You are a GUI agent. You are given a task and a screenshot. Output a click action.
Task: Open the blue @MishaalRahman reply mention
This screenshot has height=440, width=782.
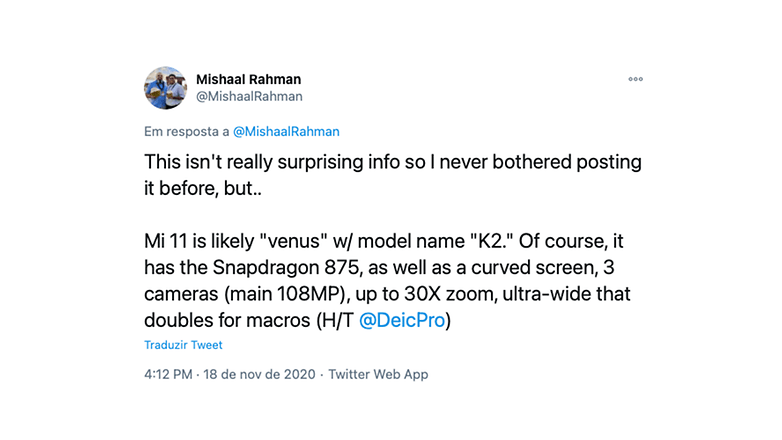coord(286,132)
